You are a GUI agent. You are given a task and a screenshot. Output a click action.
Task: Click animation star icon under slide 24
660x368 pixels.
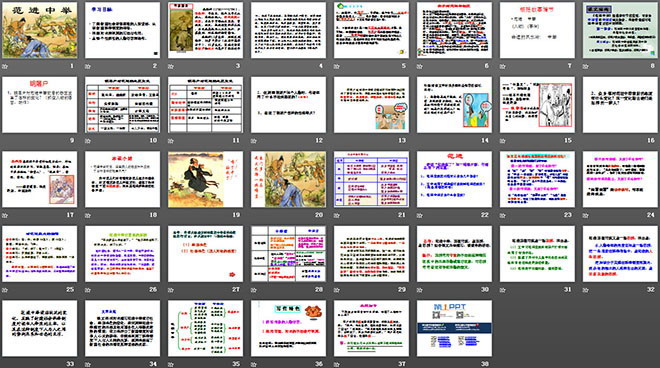pos(585,215)
